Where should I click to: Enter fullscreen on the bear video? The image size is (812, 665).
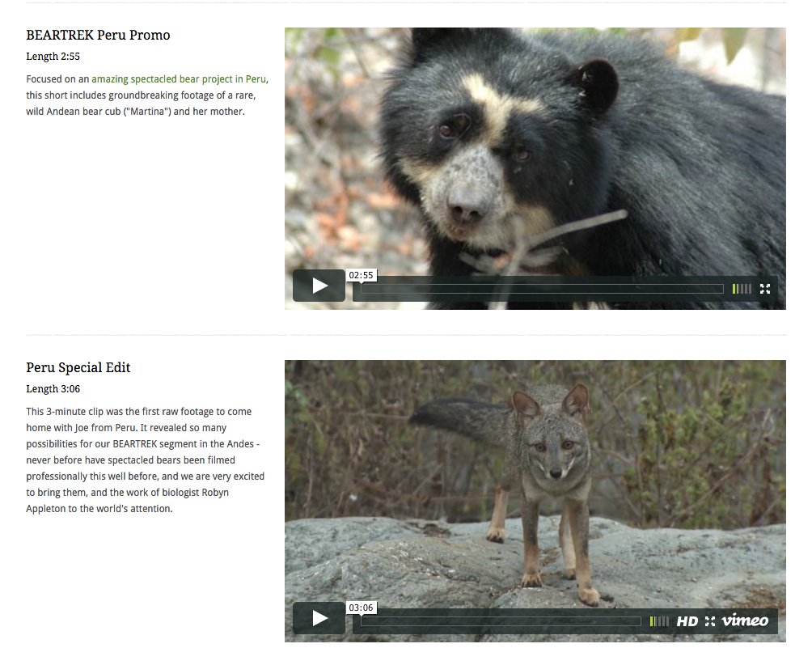765,289
